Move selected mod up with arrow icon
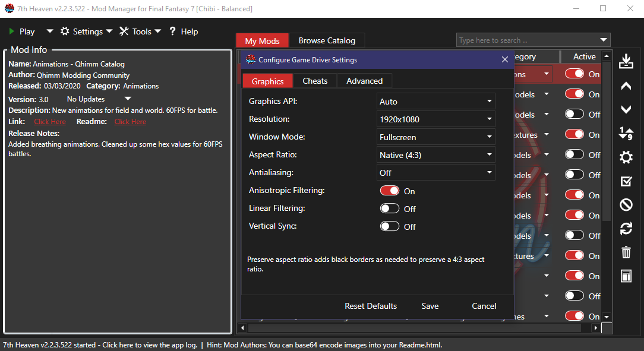Viewport: 644px width, 351px height. click(x=626, y=86)
